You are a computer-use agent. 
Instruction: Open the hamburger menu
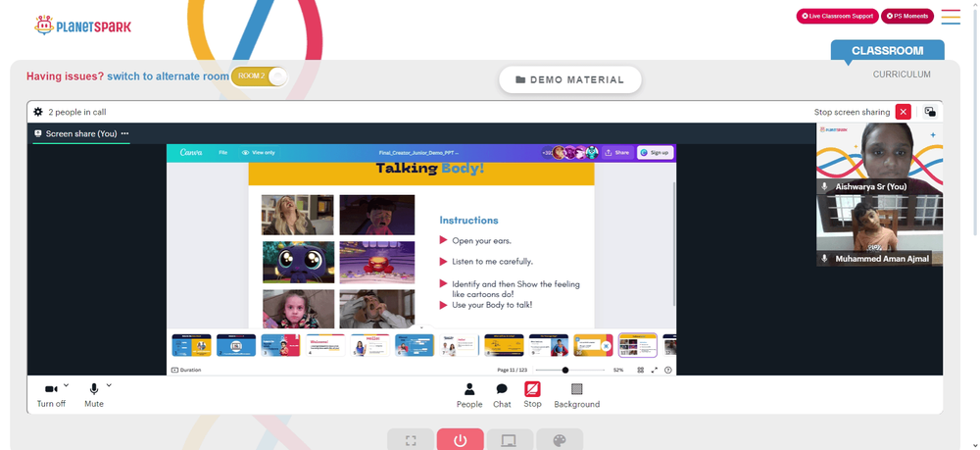click(x=951, y=17)
